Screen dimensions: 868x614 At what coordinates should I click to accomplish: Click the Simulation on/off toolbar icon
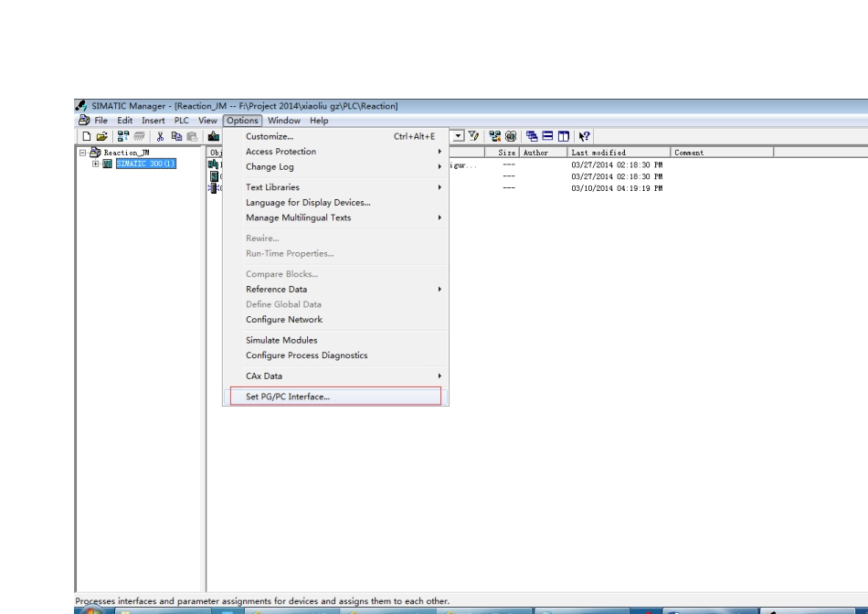tap(511, 136)
